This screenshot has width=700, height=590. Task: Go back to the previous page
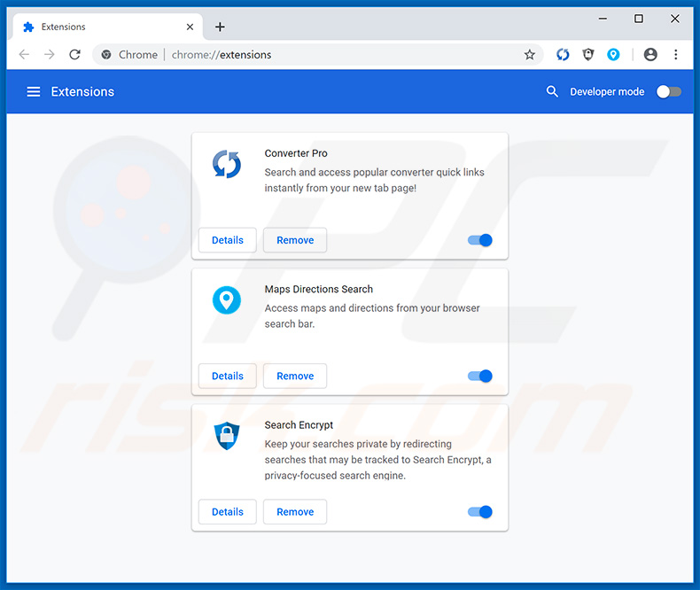pyautogui.click(x=24, y=54)
